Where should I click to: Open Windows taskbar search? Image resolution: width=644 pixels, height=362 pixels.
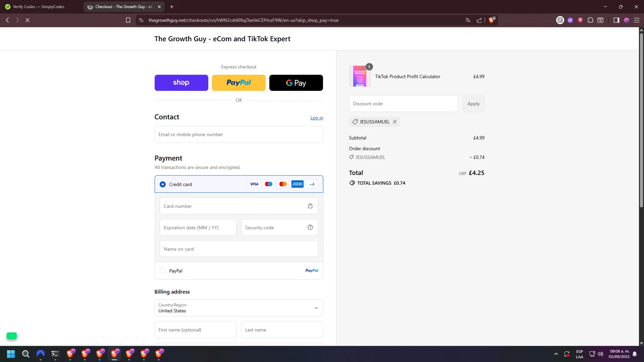[x=26, y=354]
